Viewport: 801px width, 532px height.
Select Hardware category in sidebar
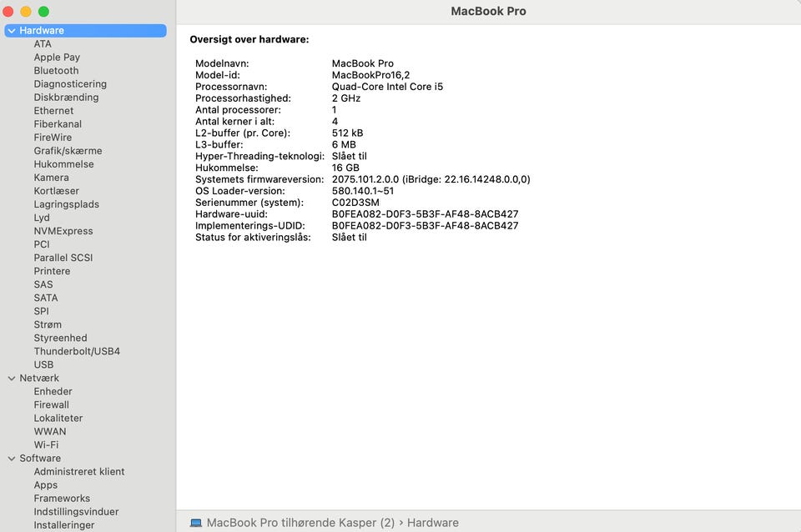pyautogui.click(x=85, y=31)
